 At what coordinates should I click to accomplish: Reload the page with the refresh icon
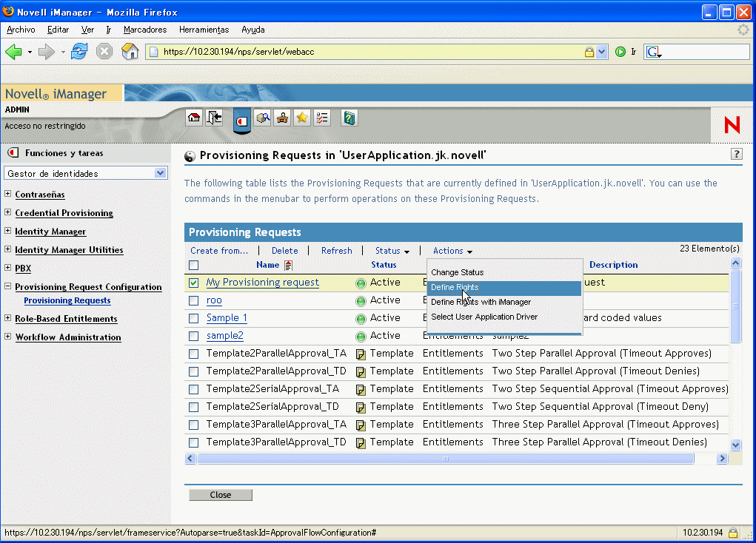[79, 52]
